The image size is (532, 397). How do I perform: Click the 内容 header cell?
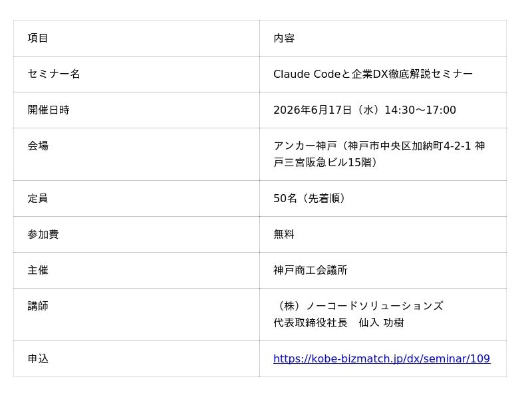(x=284, y=39)
